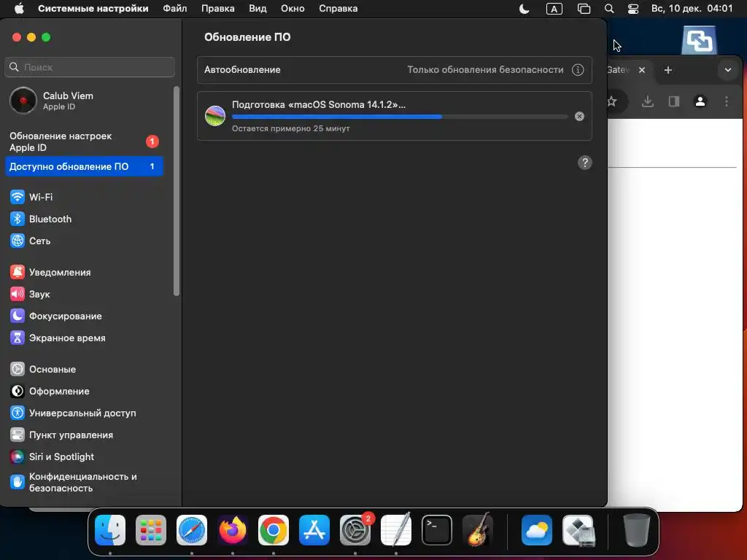Click update preparation progress bar
Screen dimensions: 747x560
tap(400, 116)
